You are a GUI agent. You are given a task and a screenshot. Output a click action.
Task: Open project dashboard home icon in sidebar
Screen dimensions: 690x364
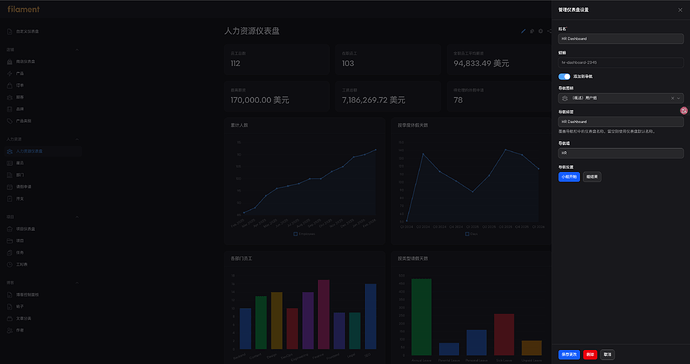click(x=10, y=229)
